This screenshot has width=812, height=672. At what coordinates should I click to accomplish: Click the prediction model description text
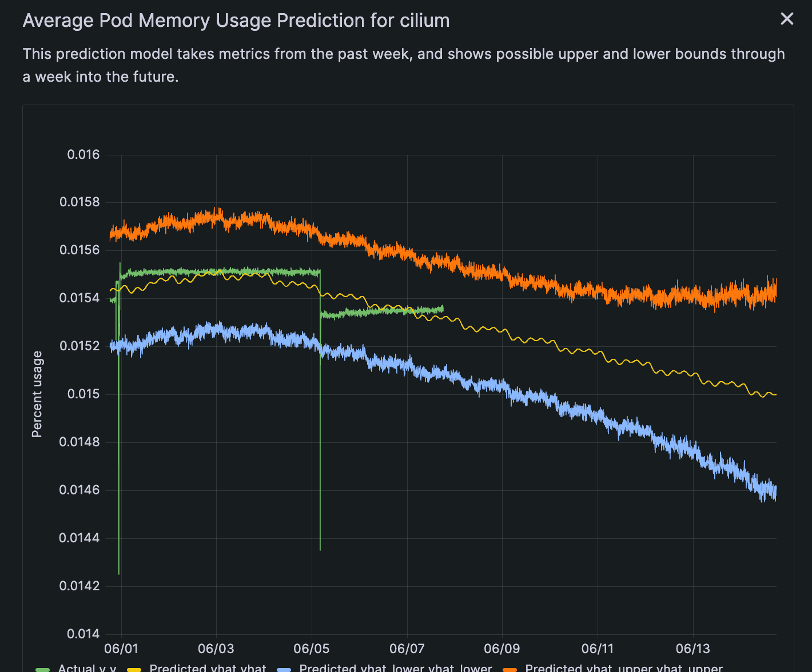click(404, 65)
